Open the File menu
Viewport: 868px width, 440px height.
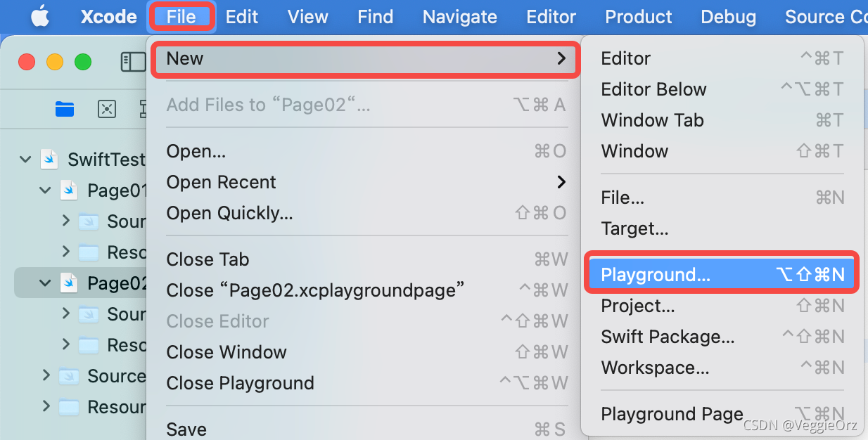(x=181, y=17)
